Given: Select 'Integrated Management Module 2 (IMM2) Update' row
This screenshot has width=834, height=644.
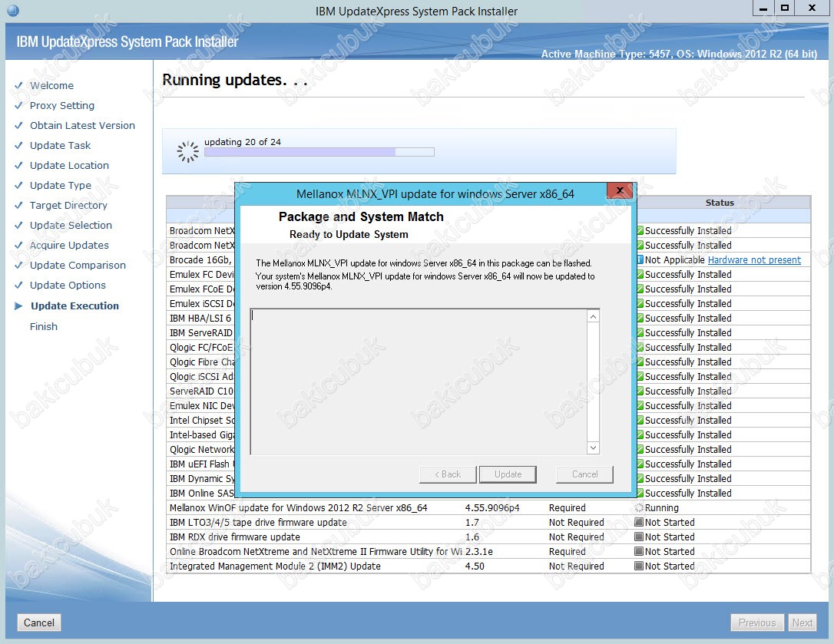Looking at the screenshot, I should click(488, 566).
